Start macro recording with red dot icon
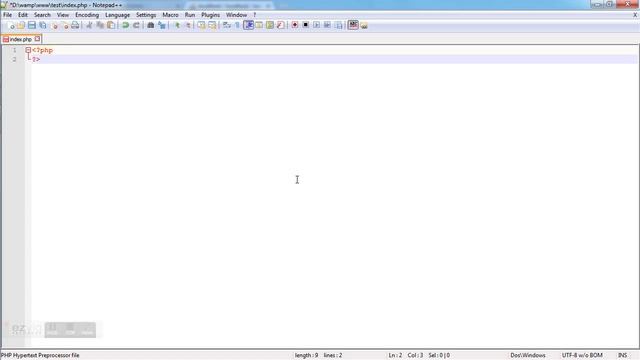The image size is (640, 360). pyautogui.click(x=295, y=25)
